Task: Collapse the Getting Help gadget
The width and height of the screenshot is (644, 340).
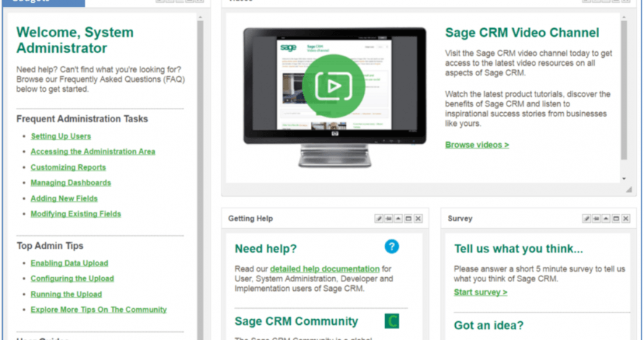Action: pos(399,218)
